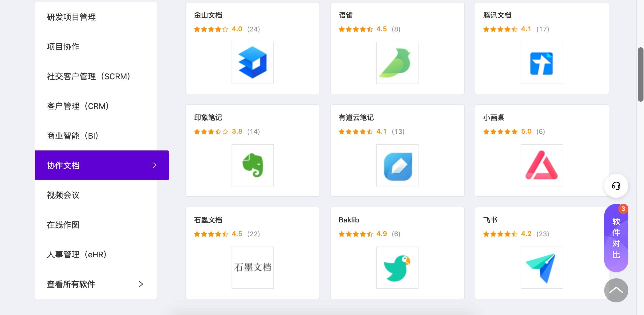Switch to 视频会议 category
This screenshot has height=315, width=644.
63,195
